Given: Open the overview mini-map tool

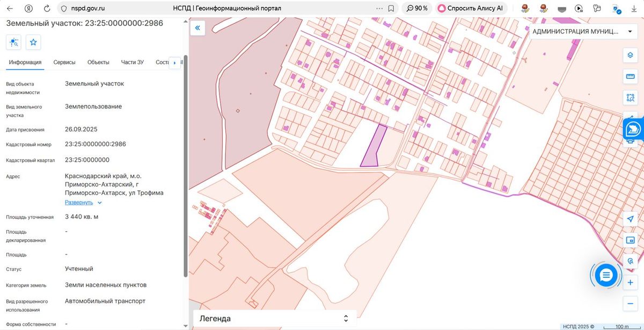Looking at the screenshot, I should (x=630, y=240).
